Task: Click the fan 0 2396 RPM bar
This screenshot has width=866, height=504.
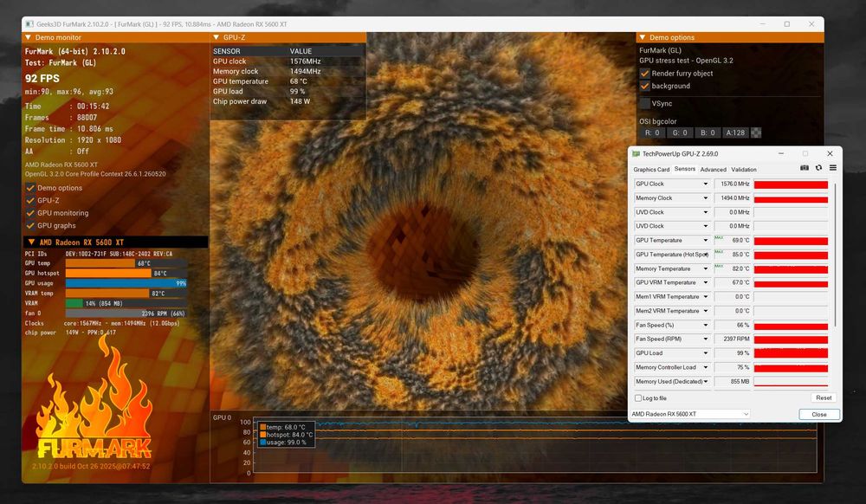Action: 126,313
